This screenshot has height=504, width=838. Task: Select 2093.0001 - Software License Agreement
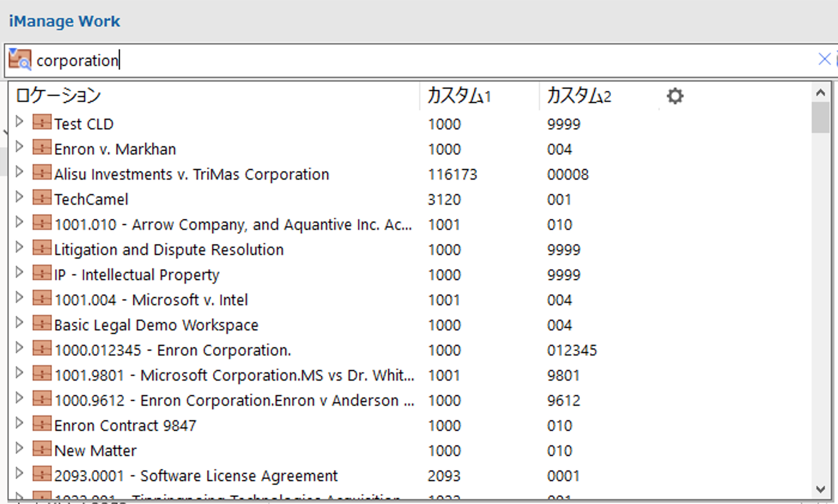(196, 476)
